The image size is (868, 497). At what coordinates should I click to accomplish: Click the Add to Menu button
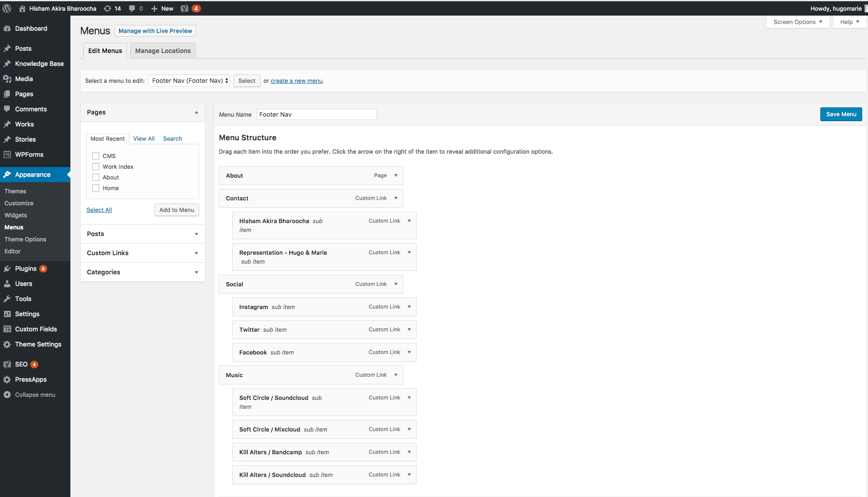tap(177, 210)
